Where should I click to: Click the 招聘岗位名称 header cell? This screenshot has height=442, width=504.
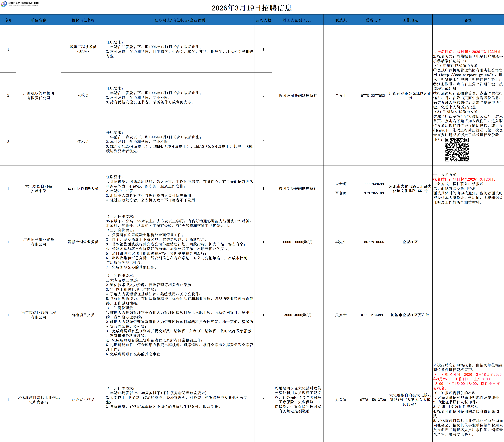pyautogui.click(x=83, y=20)
